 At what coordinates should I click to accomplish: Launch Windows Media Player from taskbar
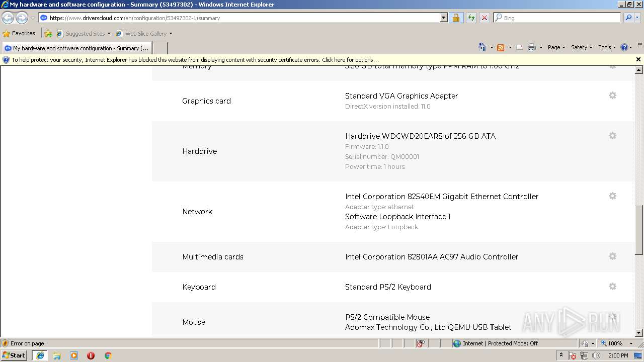point(74,355)
